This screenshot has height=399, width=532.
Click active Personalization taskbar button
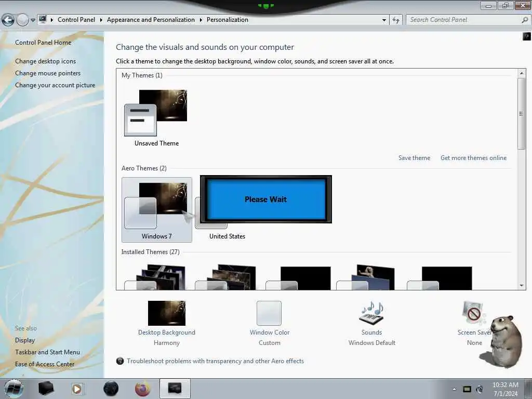pos(175,389)
